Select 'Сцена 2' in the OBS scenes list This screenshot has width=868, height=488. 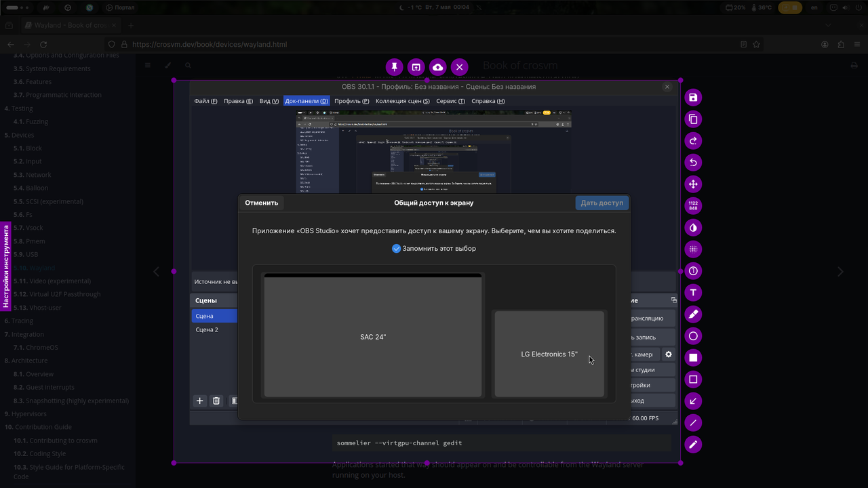(x=214, y=329)
